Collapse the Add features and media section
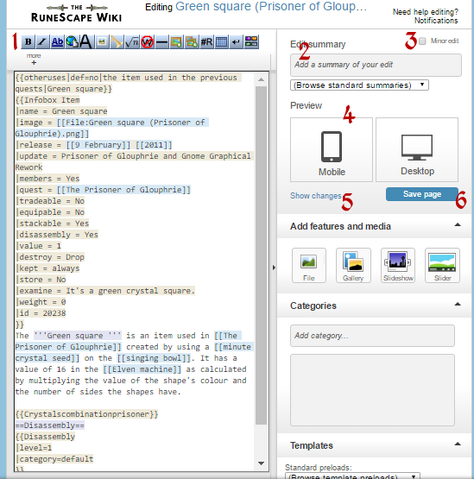This screenshot has width=474, height=479. 458,225
